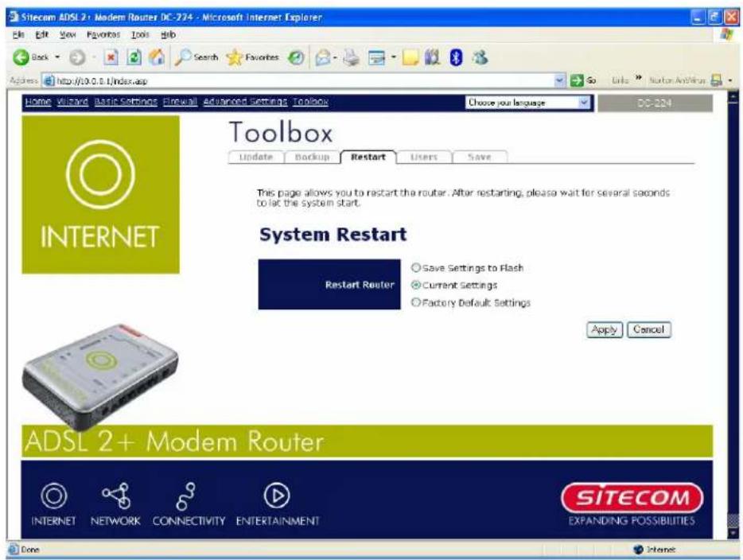Open the Firewall navigation link

(180, 101)
